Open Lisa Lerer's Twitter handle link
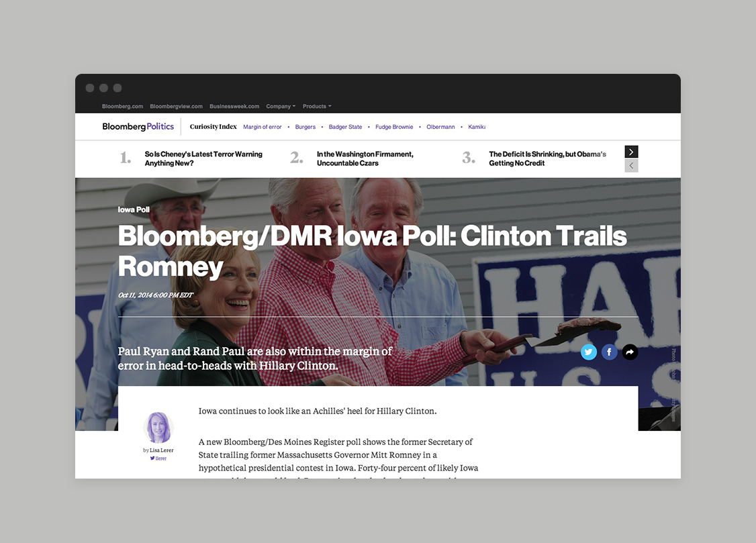The height and width of the screenshot is (543, 756). tap(158, 458)
